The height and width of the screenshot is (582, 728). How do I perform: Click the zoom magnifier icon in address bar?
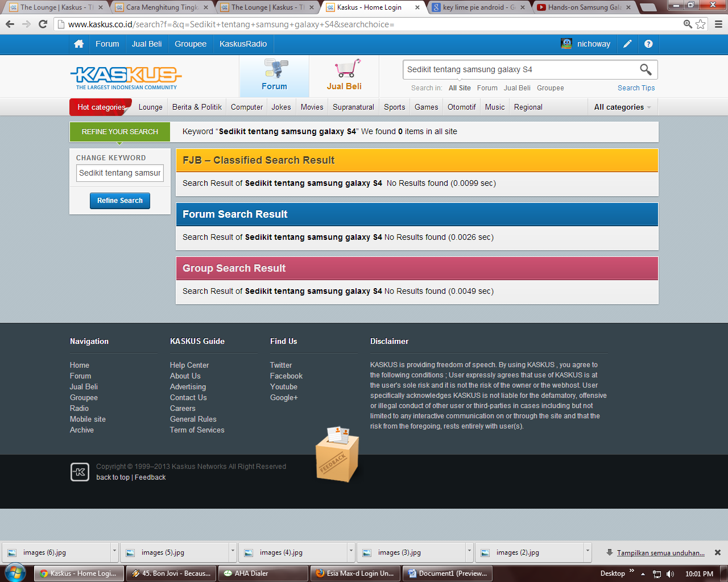[688, 24]
